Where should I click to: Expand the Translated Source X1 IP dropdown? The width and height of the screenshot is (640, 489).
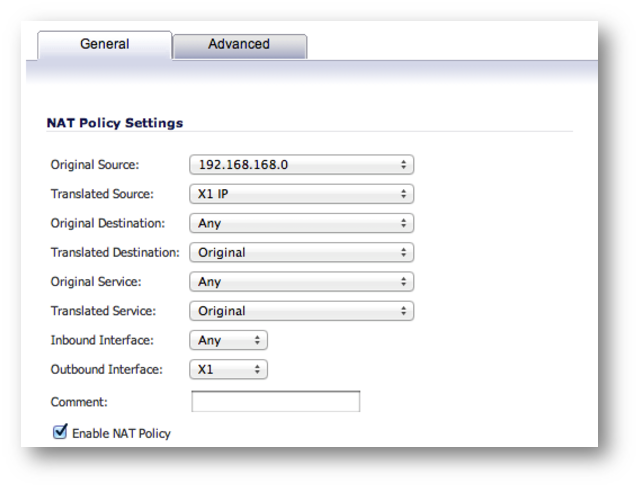pyautogui.click(x=302, y=194)
